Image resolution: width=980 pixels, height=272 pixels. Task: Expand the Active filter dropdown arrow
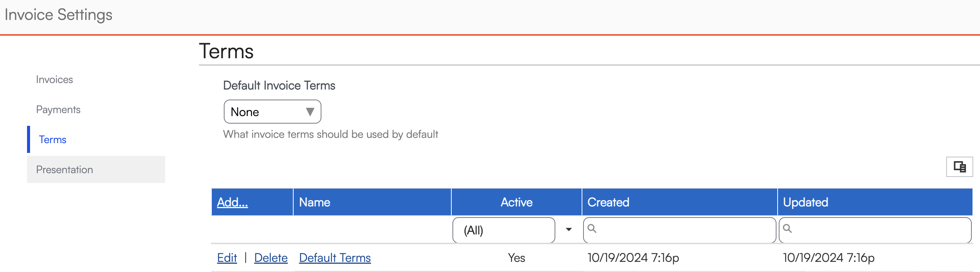(568, 230)
